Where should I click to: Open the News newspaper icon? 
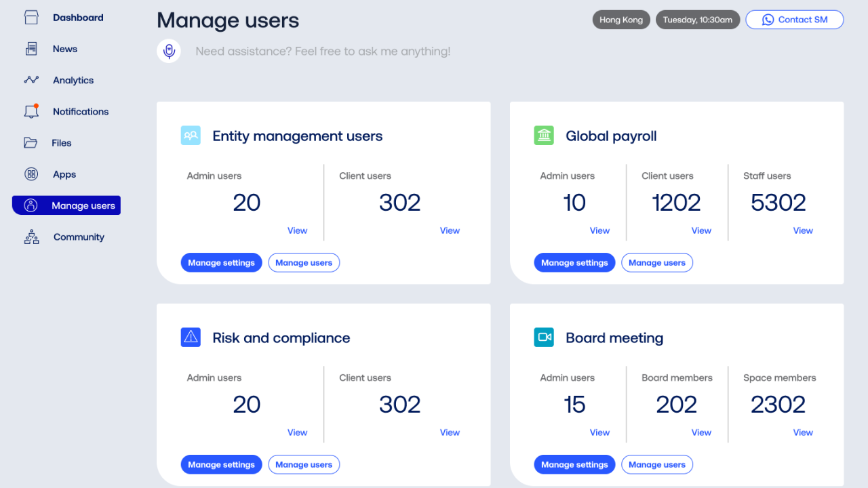(31, 49)
